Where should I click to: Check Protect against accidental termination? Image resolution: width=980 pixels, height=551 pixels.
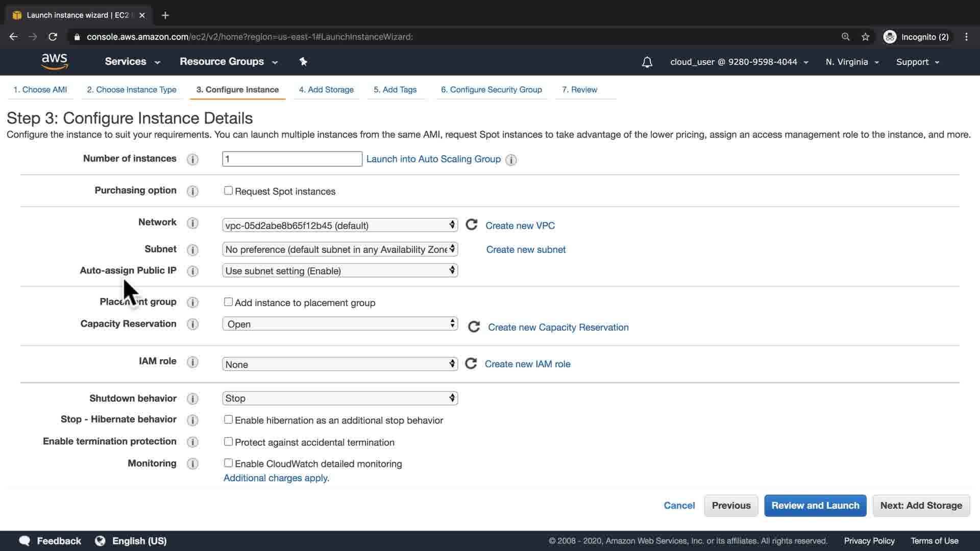pyautogui.click(x=228, y=442)
